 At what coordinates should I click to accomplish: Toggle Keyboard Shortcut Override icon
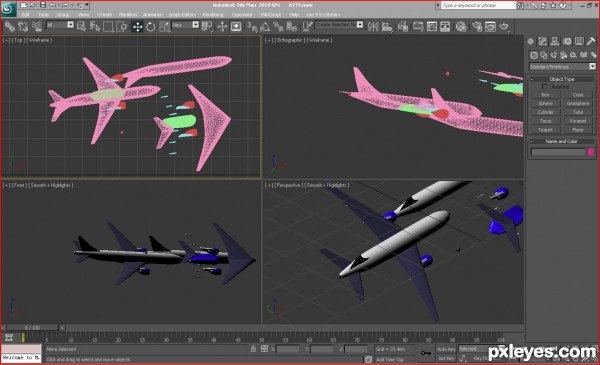[x=236, y=26]
